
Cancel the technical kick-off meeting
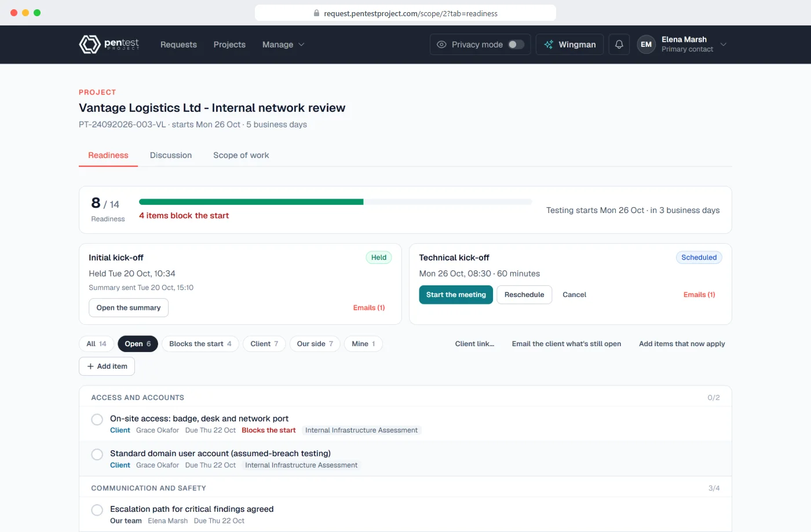click(575, 295)
